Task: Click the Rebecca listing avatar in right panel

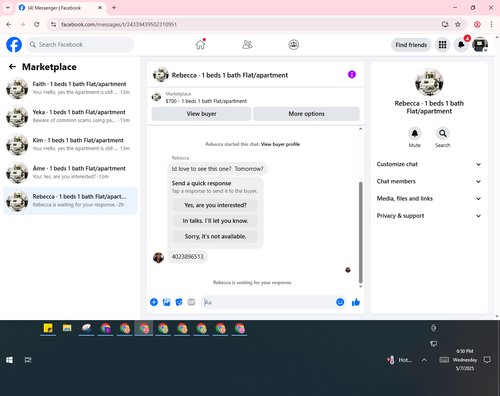Action: click(x=429, y=82)
